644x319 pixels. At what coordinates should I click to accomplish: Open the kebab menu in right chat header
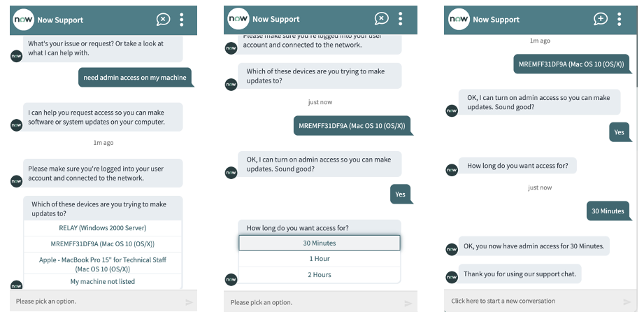(x=620, y=19)
